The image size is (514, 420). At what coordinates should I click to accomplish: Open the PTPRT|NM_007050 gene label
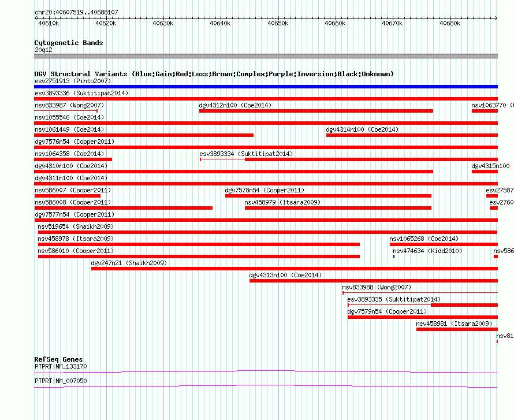tap(61, 381)
